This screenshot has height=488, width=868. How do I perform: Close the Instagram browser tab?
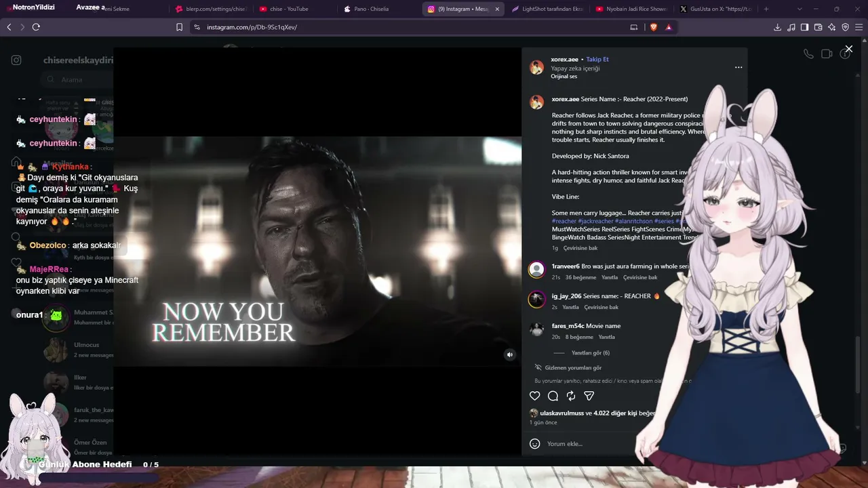[x=497, y=9]
